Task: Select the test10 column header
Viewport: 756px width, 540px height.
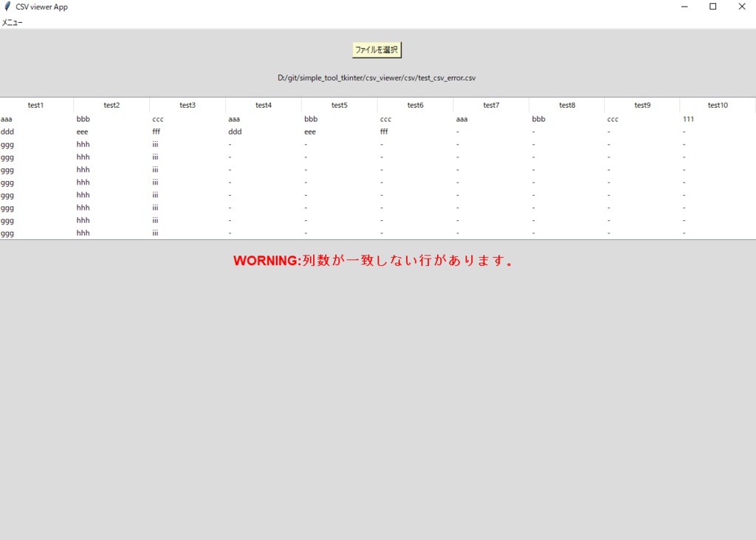Action: tap(717, 105)
